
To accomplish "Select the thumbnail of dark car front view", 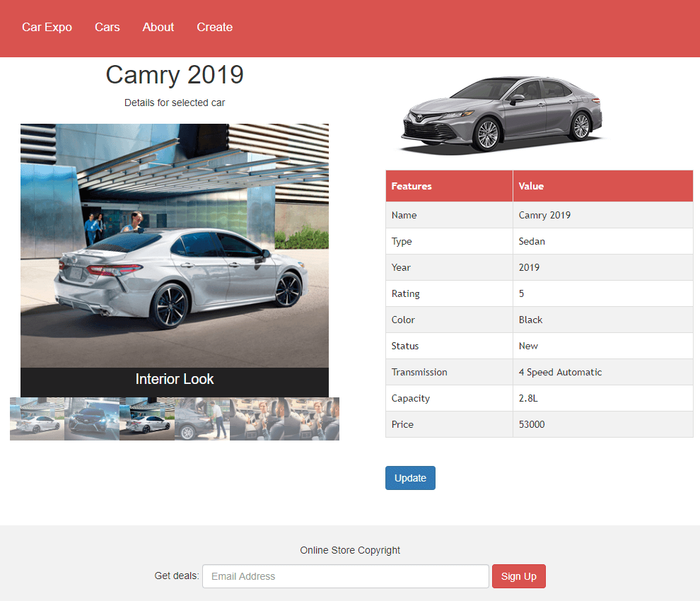I will pos(92,419).
